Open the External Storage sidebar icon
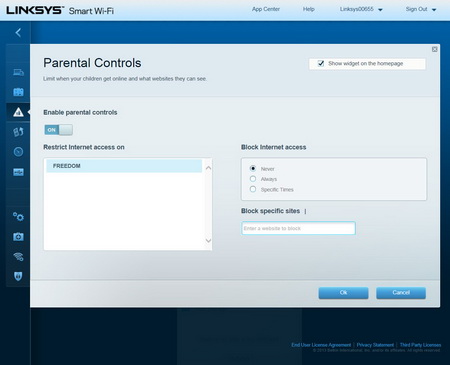Screen dimensions: 450x365 pos(18,172)
